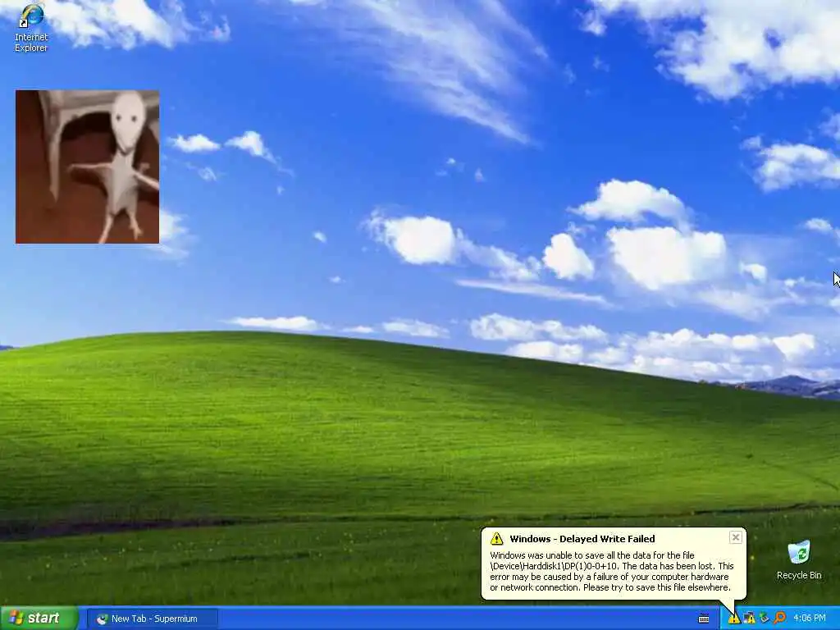The image size is (840, 630).
Task: Click the Safely Remove Hardware tray icon
Action: tap(765, 619)
